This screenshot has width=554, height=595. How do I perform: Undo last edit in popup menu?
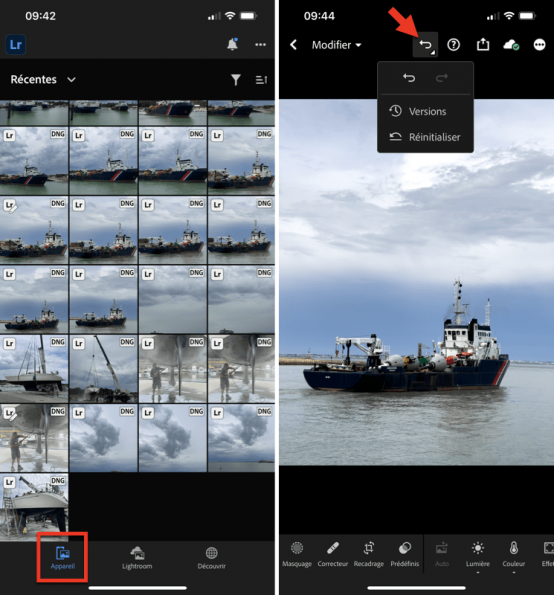coord(409,78)
